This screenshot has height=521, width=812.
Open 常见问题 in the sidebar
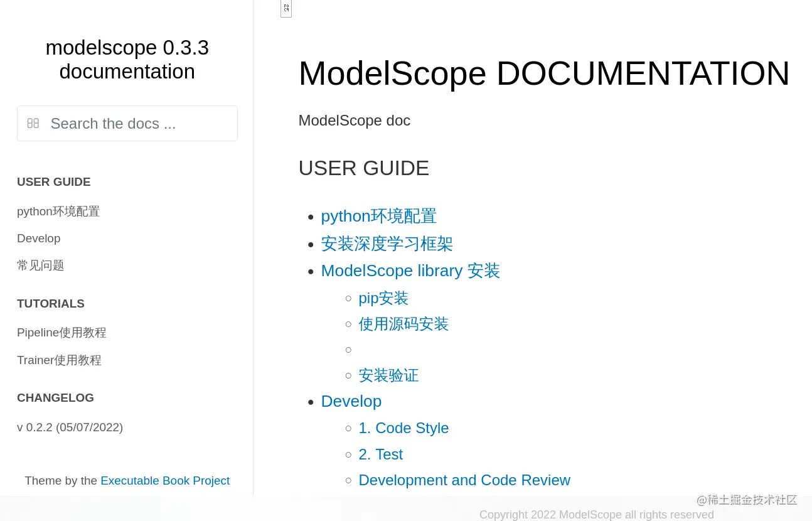(41, 266)
